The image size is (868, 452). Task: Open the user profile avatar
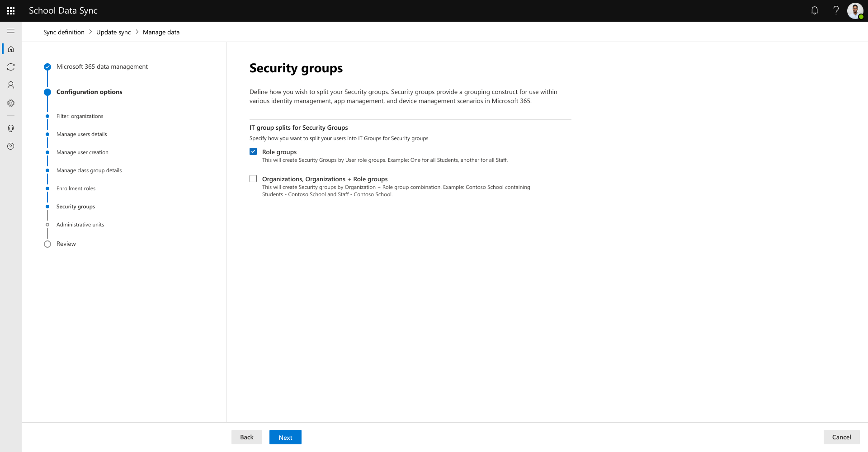pos(855,11)
